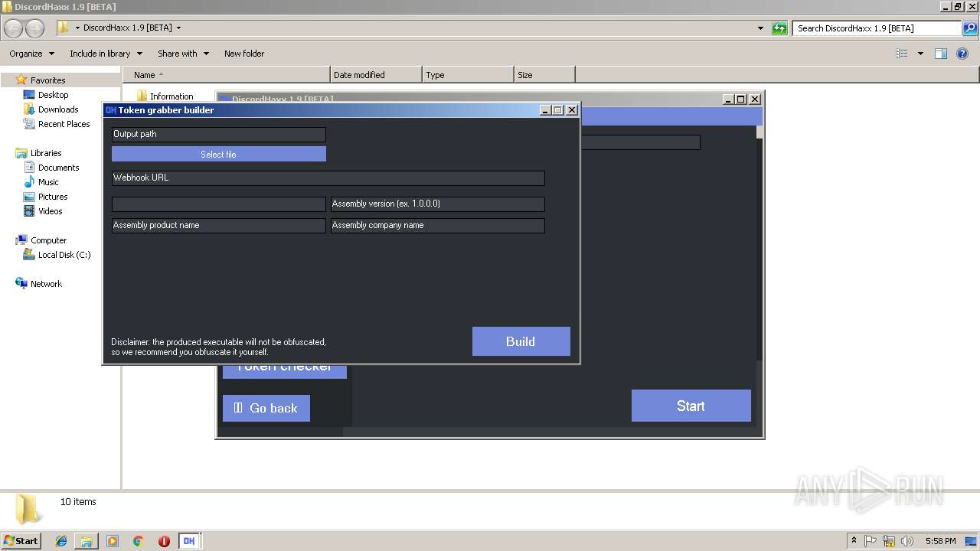The height and width of the screenshot is (551, 980).
Task: Expand the view options dropdown arrow
Action: pos(920,54)
